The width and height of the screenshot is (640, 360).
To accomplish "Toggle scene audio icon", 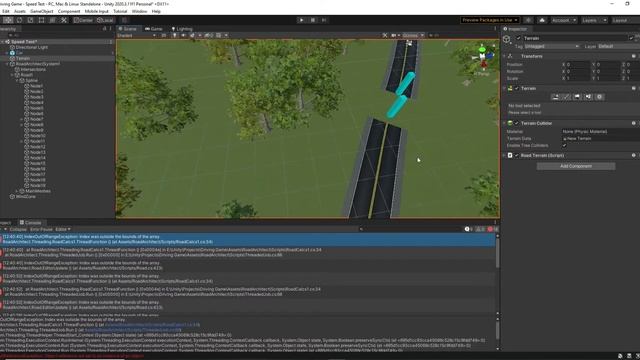I will pos(183,36).
